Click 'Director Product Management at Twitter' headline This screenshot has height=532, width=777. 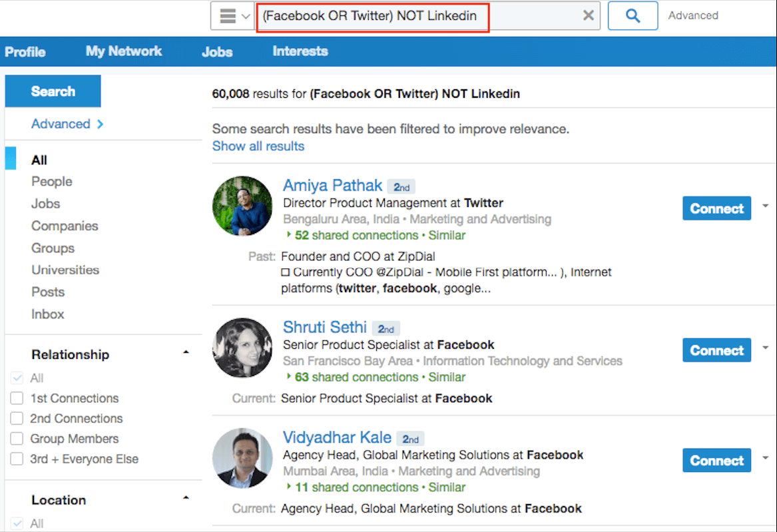coord(393,203)
